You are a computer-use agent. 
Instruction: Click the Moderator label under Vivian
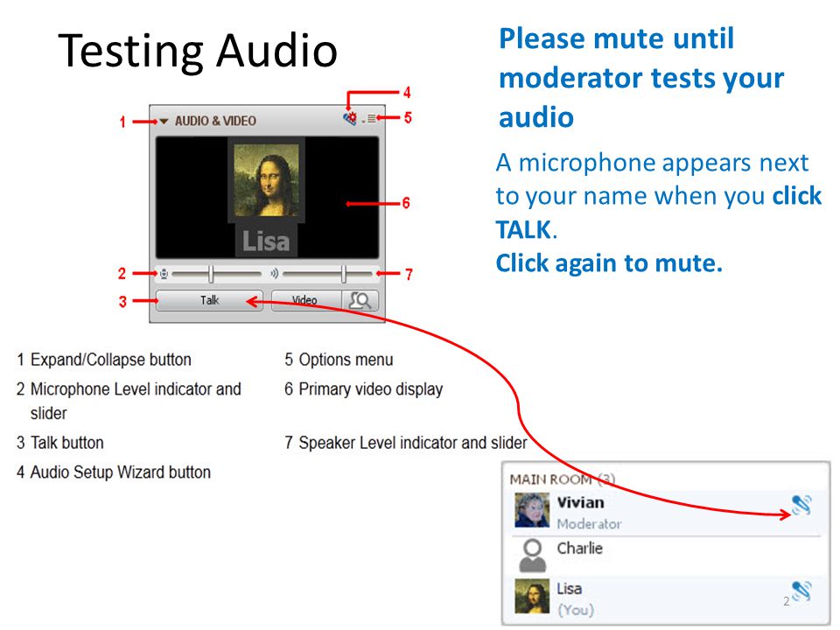pyautogui.click(x=589, y=524)
